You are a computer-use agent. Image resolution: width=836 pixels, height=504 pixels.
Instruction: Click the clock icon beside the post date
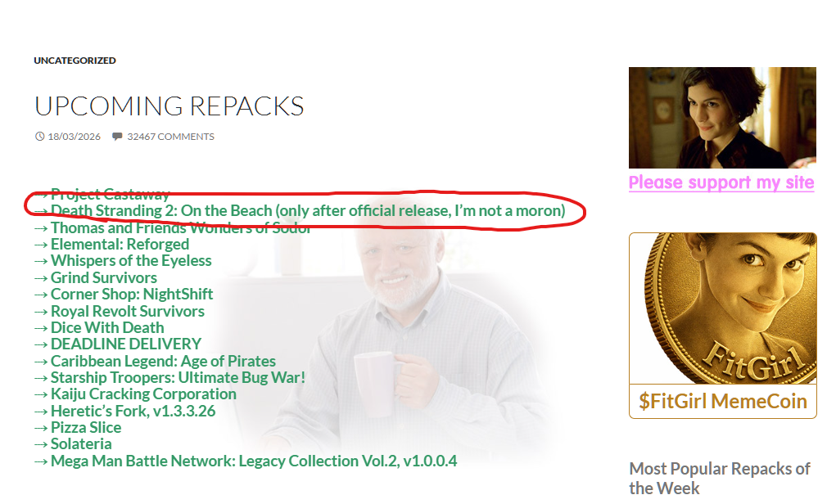(x=39, y=137)
